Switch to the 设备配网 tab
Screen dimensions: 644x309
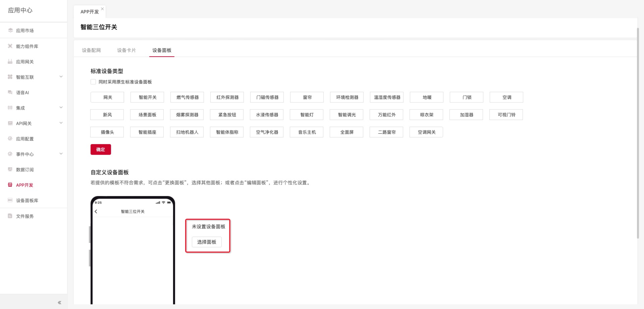91,50
